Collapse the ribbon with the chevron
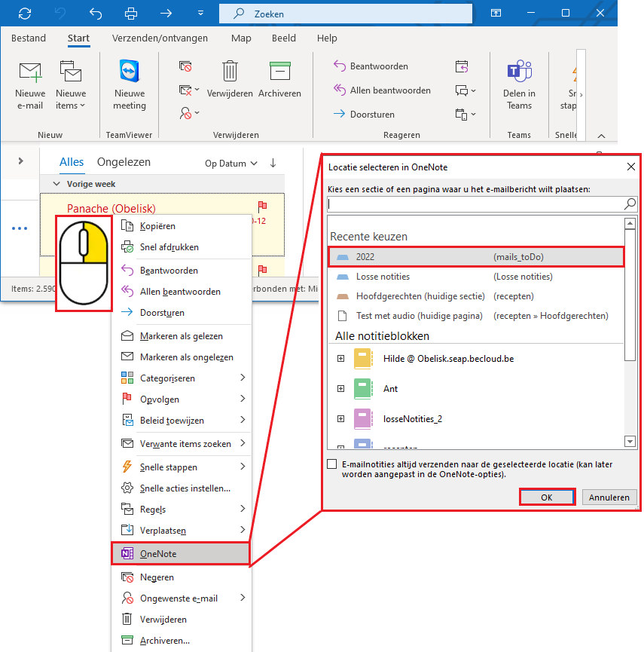 click(601, 136)
